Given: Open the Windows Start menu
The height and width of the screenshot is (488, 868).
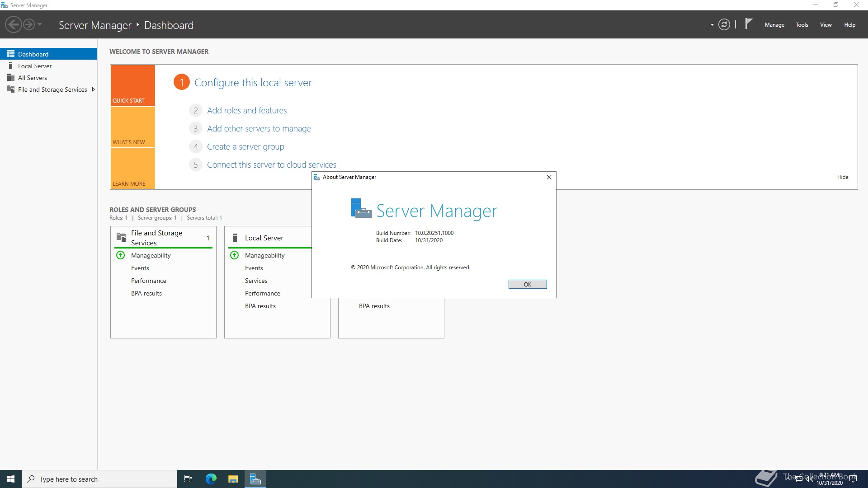Looking at the screenshot, I should pyautogui.click(x=11, y=479).
